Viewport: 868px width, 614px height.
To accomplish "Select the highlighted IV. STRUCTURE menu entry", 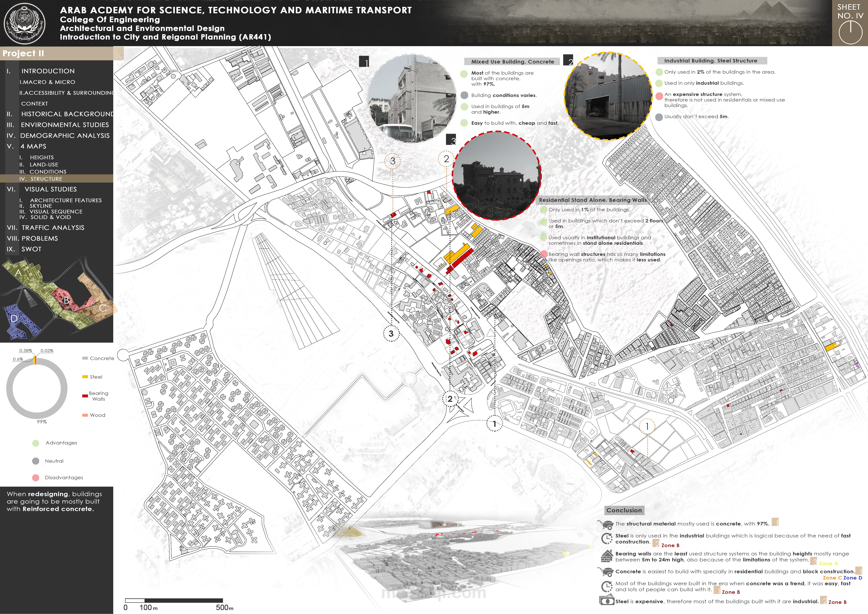I will coord(46,179).
